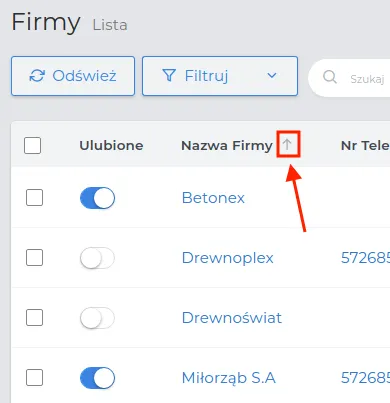
Task: Select the Drewnoświat row checkbox
Action: 35,317
